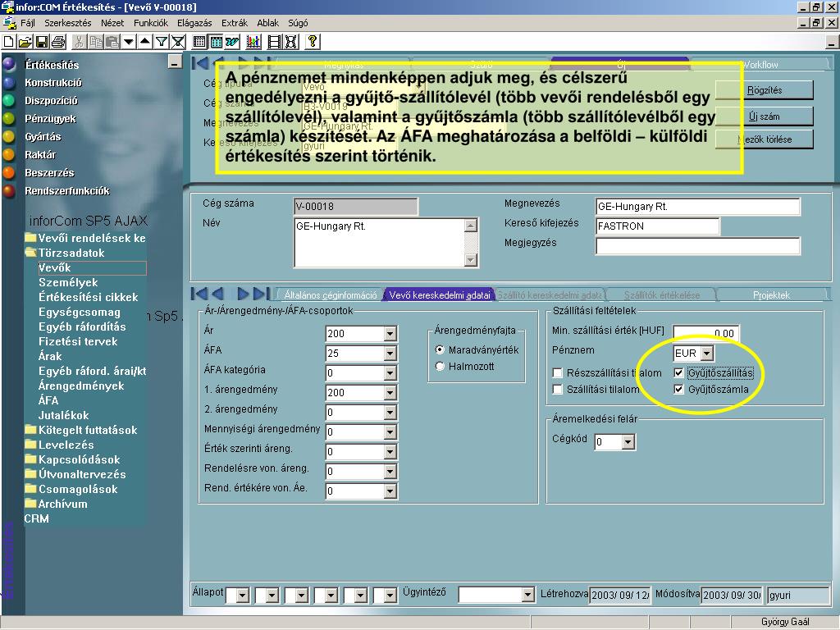
Task: Click the Rögzítés button
Action: click(x=765, y=90)
